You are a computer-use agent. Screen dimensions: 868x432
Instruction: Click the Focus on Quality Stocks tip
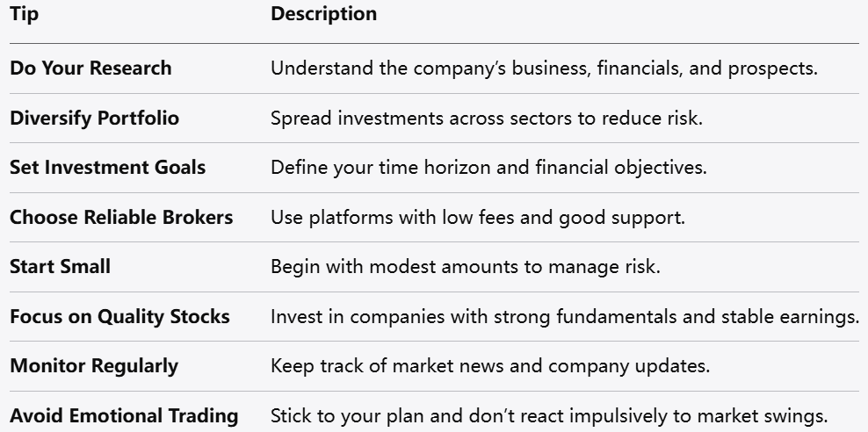(x=119, y=316)
